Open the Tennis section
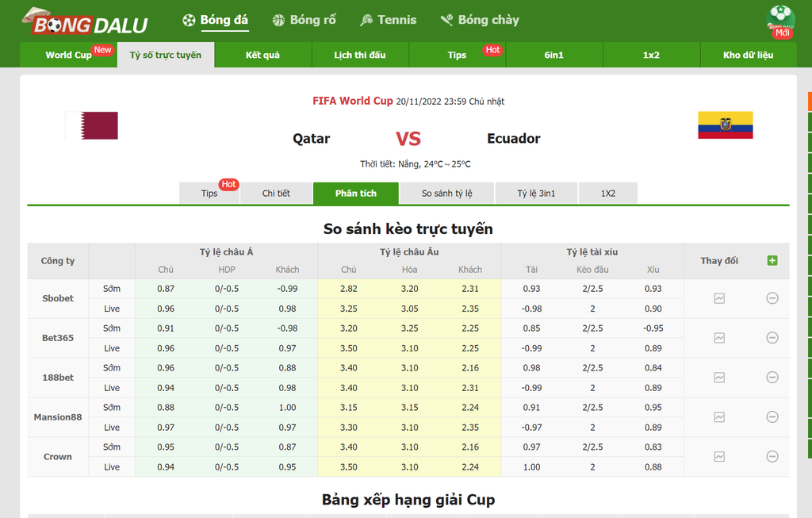The image size is (812, 518). tap(389, 20)
